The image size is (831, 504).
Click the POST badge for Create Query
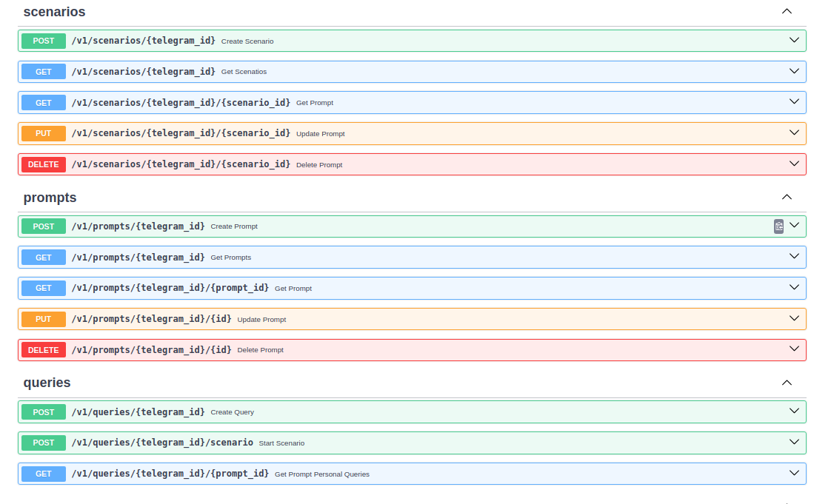coord(44,412)
